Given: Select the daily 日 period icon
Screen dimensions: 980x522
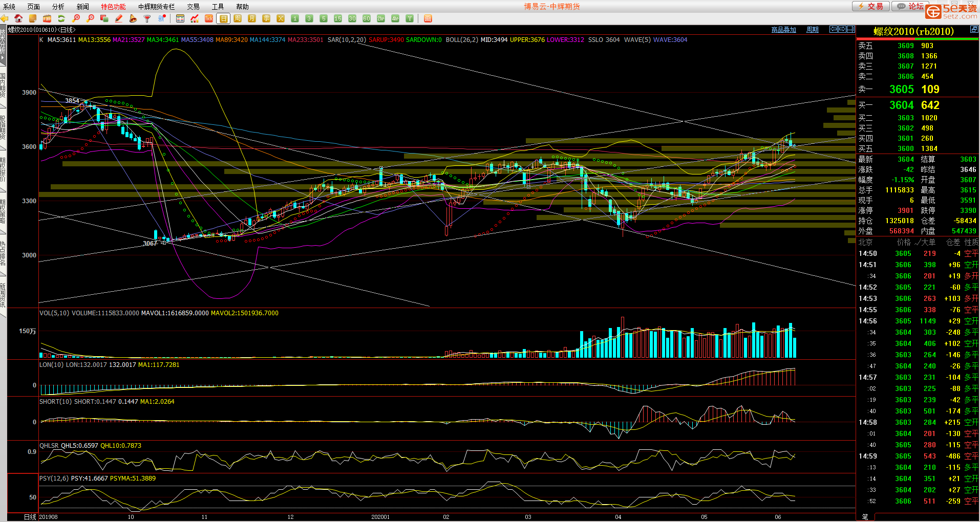Looking at the screenshot, I should 223,18.
